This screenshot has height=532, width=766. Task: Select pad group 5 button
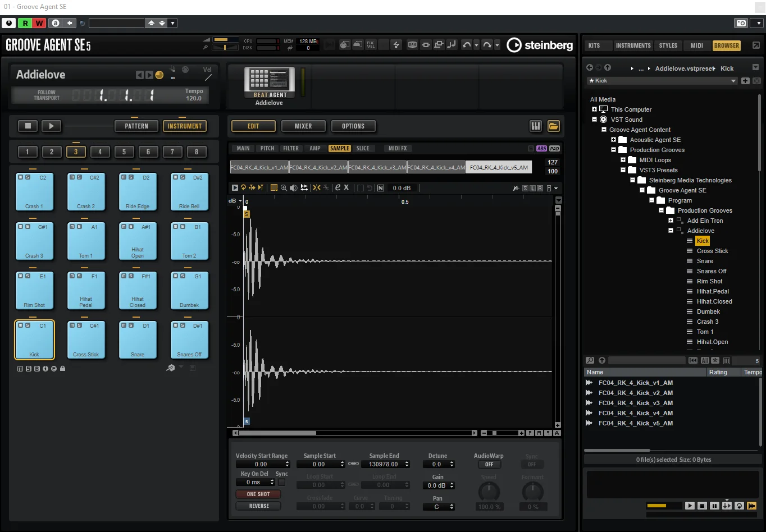[124, 152]
